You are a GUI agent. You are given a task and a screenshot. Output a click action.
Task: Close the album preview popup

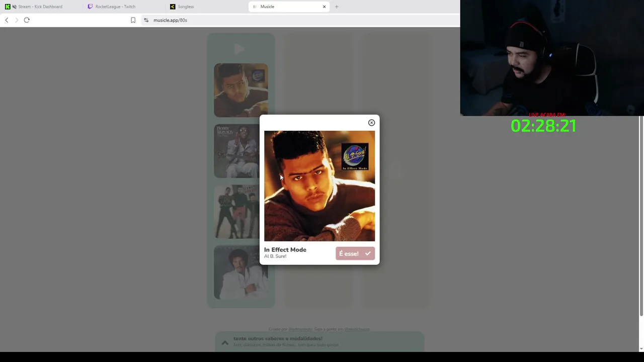(x=371, y=123)
